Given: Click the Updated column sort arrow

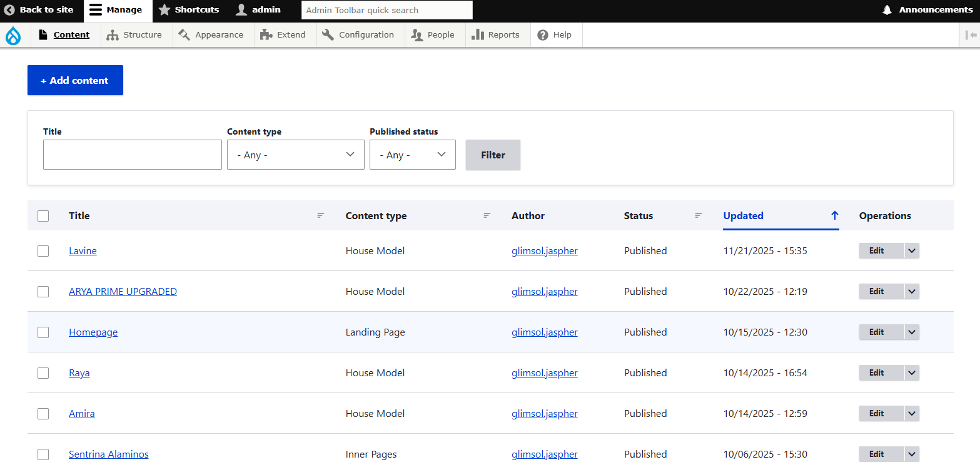Looking at the screenshot, I should pyautogui.click(x=834, y=215).
